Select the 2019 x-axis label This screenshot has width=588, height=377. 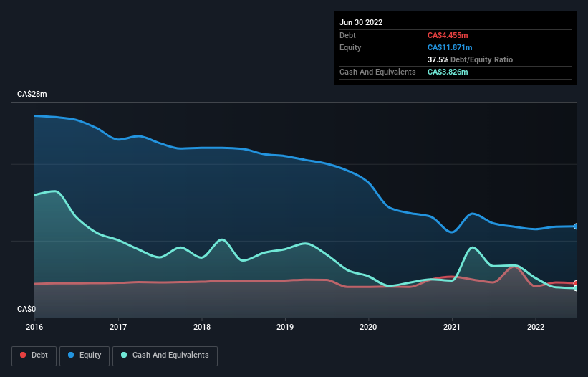coord(285,327)
